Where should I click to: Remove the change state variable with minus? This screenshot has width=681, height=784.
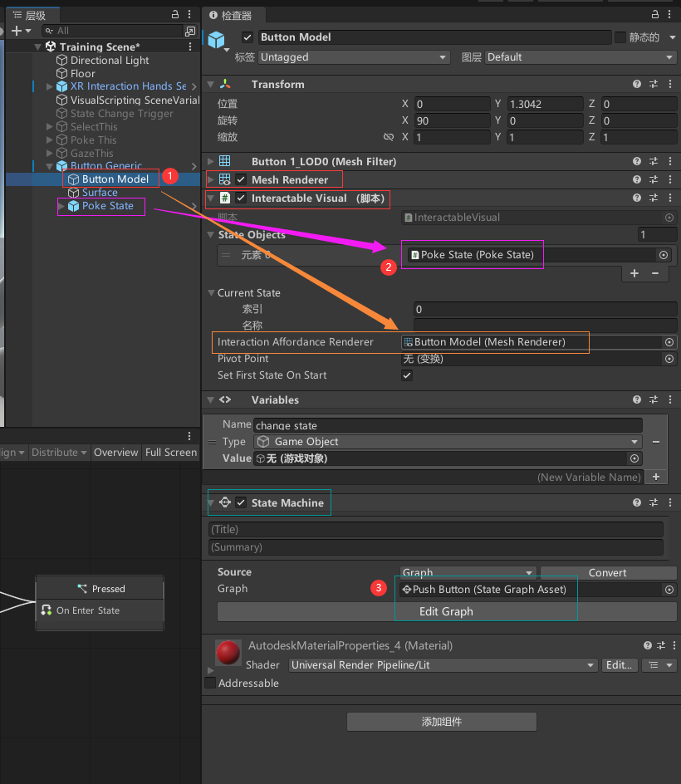tap(655, 442)
